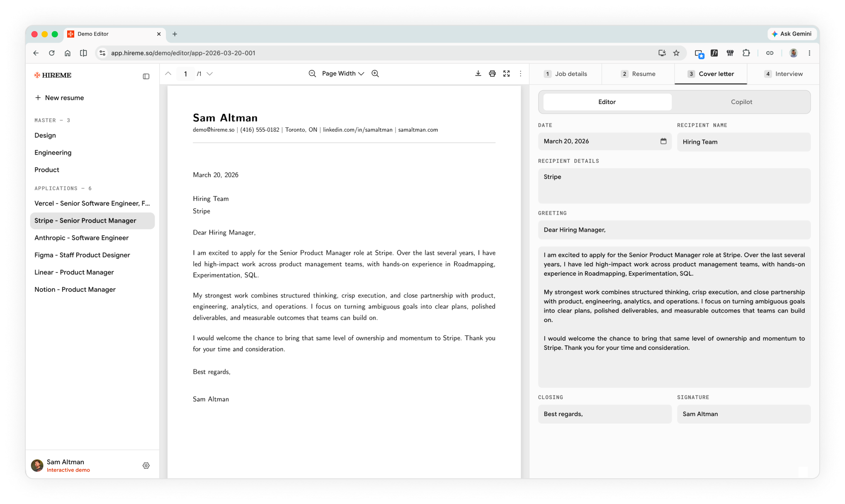Install app icon in address bar
The image size is (845, 504).
662,53
